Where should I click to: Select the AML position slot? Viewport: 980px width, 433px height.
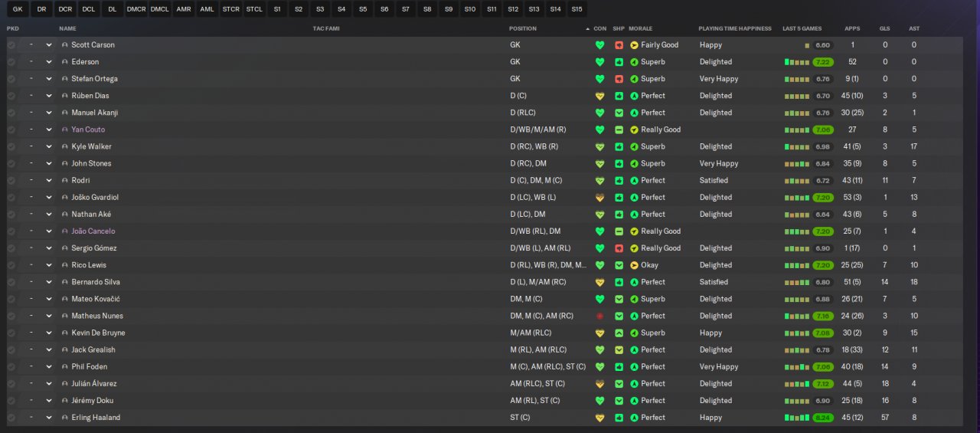point(207,9)
